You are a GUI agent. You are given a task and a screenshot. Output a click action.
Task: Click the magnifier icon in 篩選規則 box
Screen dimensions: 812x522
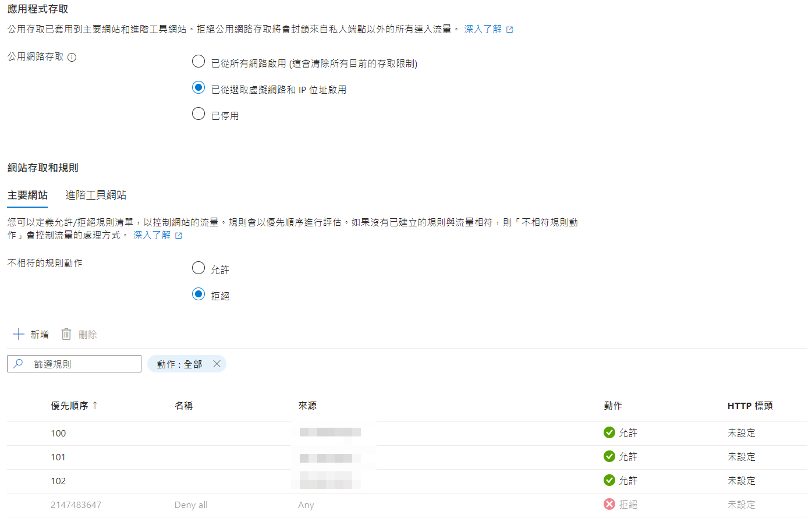(x=19, y=364)
